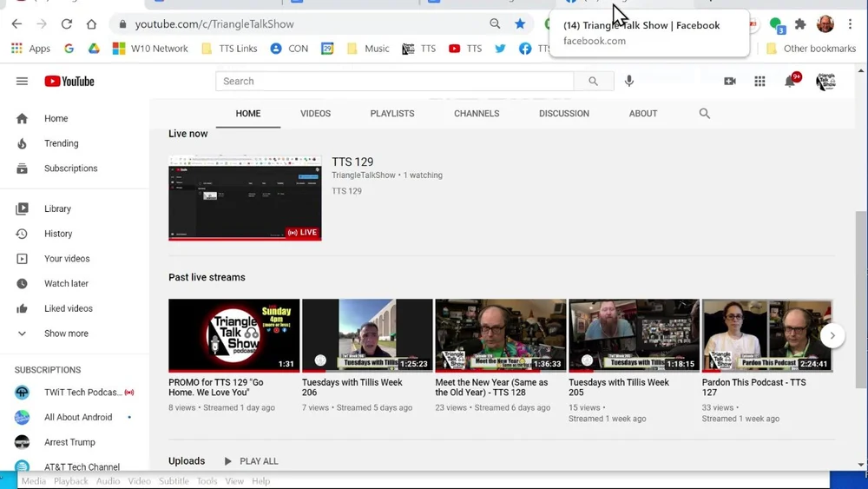Click the bookmark star in the address bar
Image resolution: width=868 pixels, height=489 pixels.
click(520, 23)
